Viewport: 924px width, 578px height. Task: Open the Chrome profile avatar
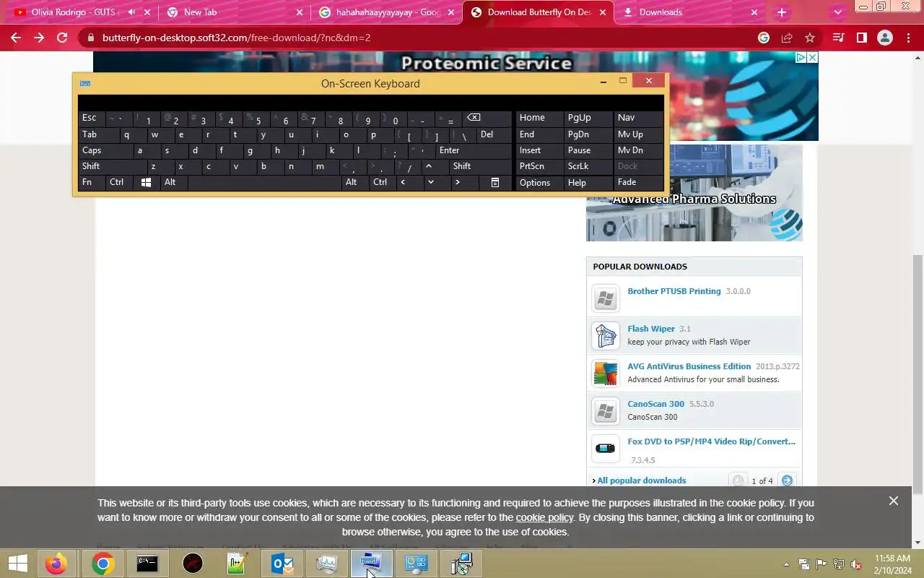tap(885, 38)
